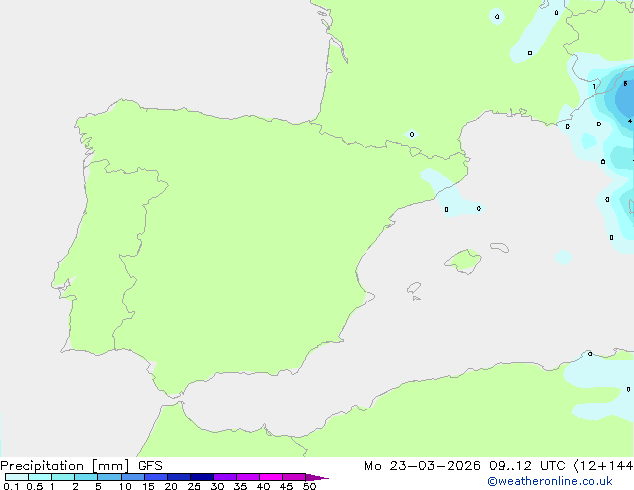Click the legend swatch between 1 and 2

pyautogui.click(x=63, y=477)
